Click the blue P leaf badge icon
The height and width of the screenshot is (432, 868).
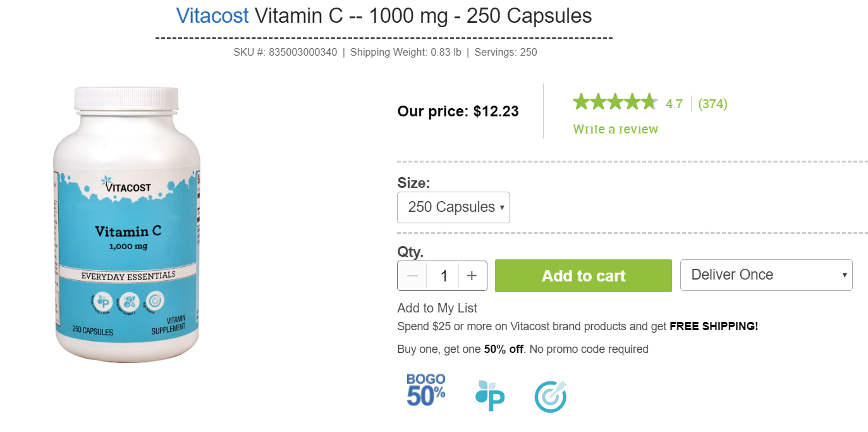point(490,396)
